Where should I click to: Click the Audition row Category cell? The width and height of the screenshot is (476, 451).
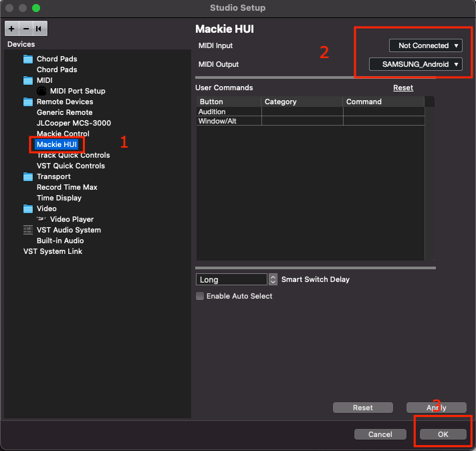pyautogui.click(x=302, y=112)
